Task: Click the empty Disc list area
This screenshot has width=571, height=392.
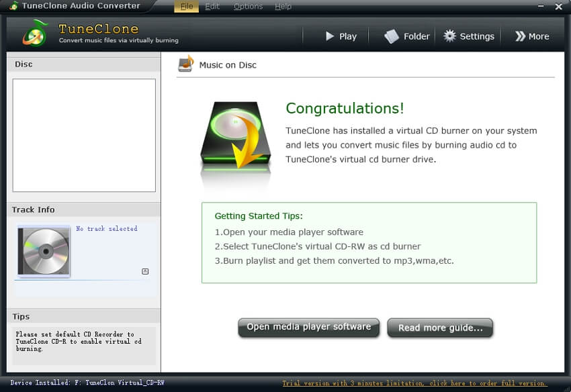Action: 84,136
